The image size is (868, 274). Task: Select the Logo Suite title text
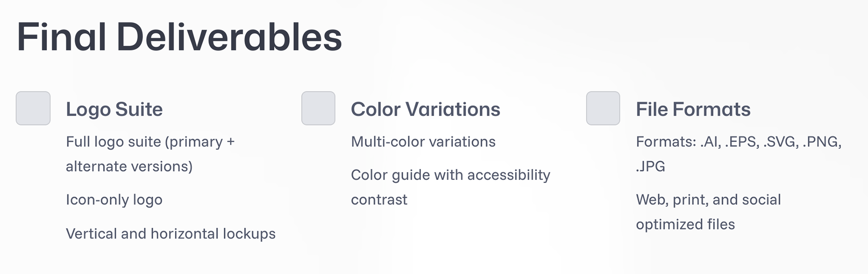tap(114, 110)
